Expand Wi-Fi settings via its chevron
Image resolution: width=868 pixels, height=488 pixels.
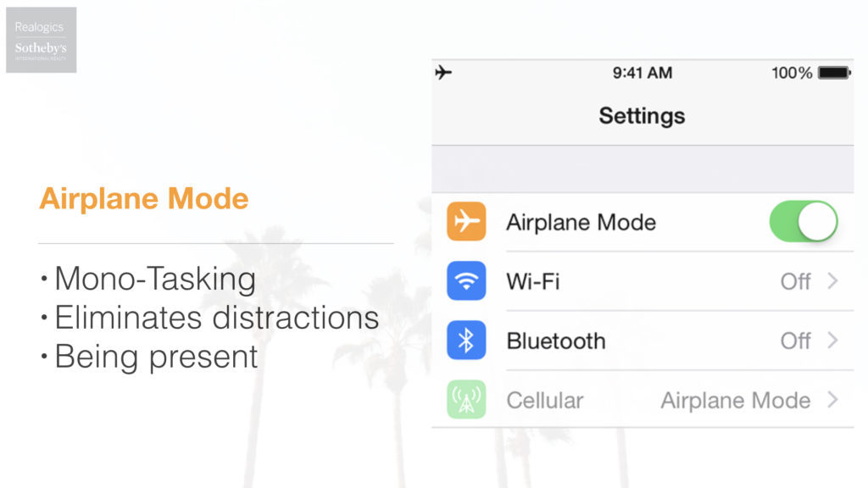click(832, 281)
